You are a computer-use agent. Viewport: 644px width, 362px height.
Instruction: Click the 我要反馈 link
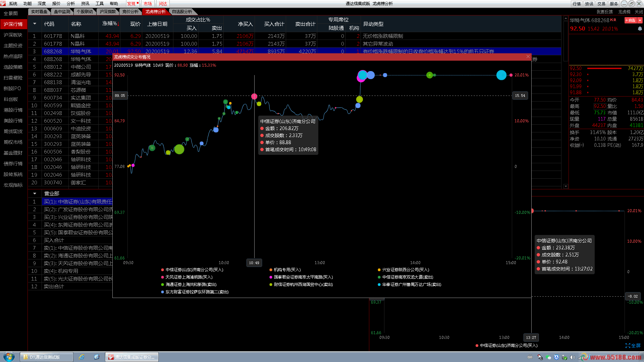(x=604, y=12)
